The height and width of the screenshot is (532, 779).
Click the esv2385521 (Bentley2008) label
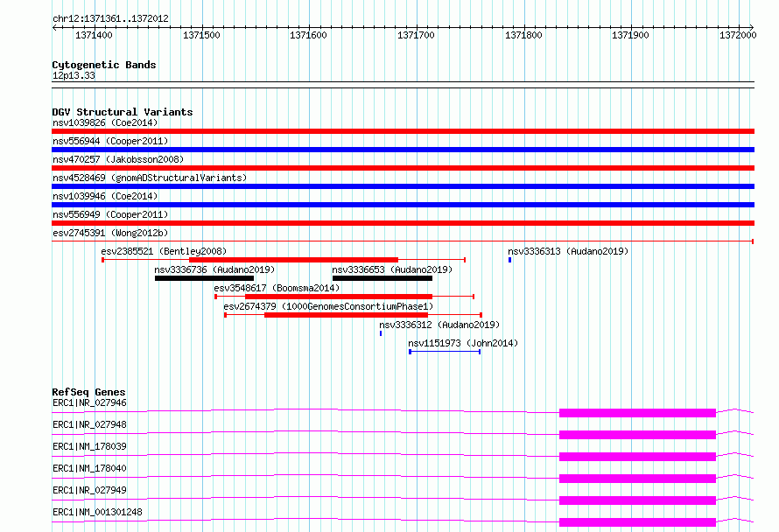(x=164, y=251)
